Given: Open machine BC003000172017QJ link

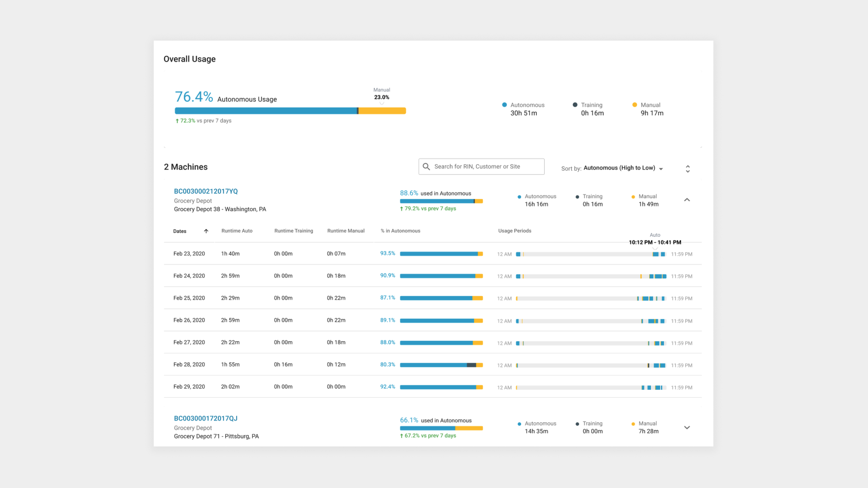Looking at the screenshot, I should 206,418.
